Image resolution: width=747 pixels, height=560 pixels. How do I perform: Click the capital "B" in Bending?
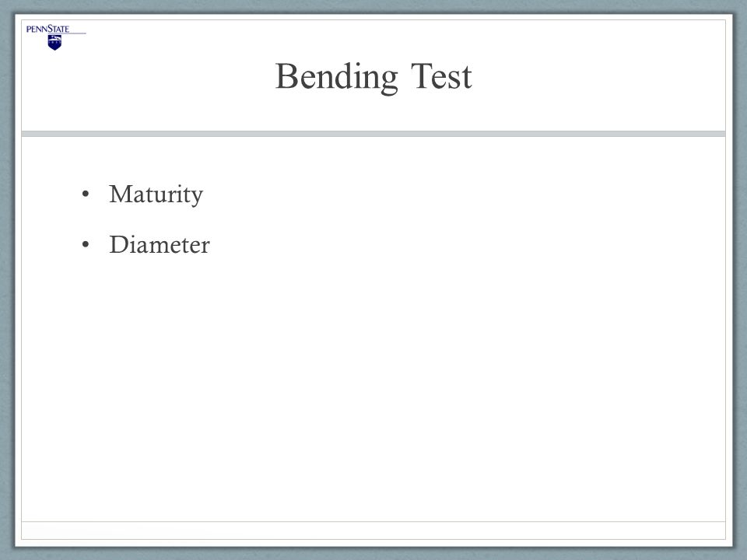click(287, 76)
